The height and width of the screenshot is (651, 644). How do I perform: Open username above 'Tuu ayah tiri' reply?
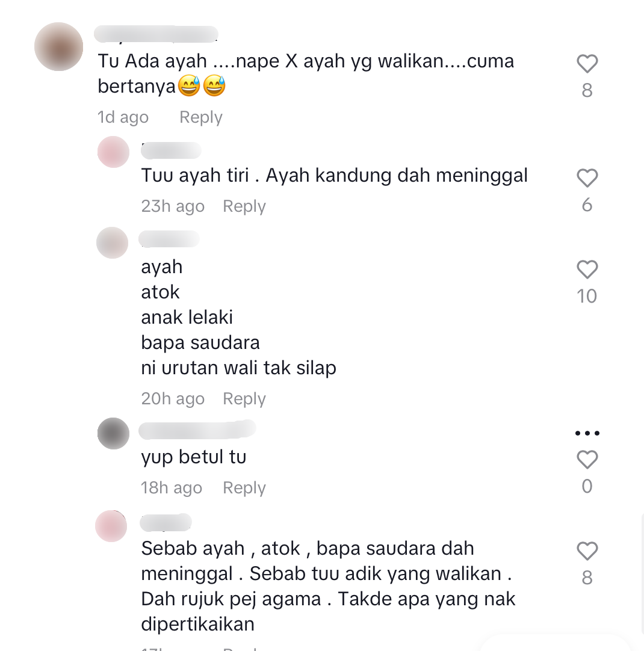click(171, 150)
